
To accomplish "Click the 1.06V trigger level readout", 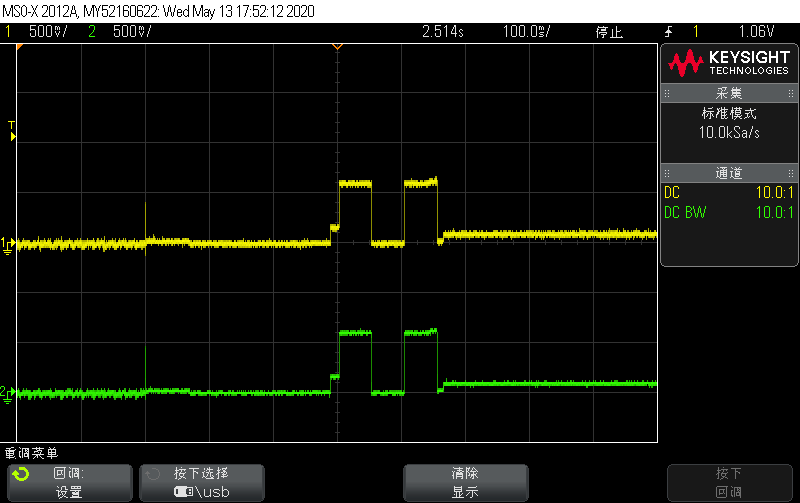I will coord(757,32).
